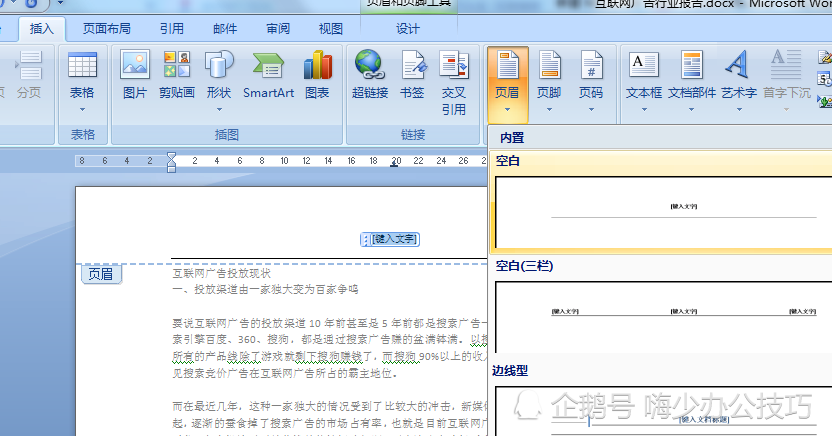Viewport: 832px width, 436px height.
Task: Expand the 页脚 dropdown arrow
Action: [549, 110]
